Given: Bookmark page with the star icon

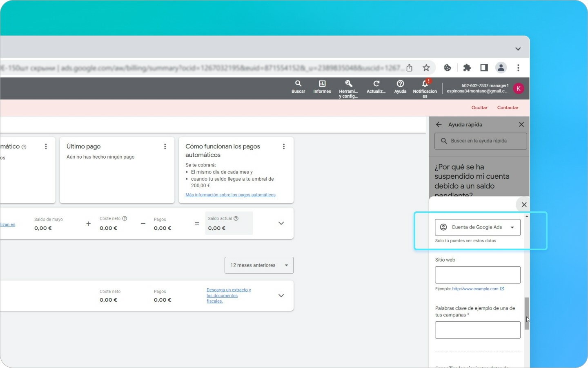Looking at the screenshot, I should coord(426,68).
